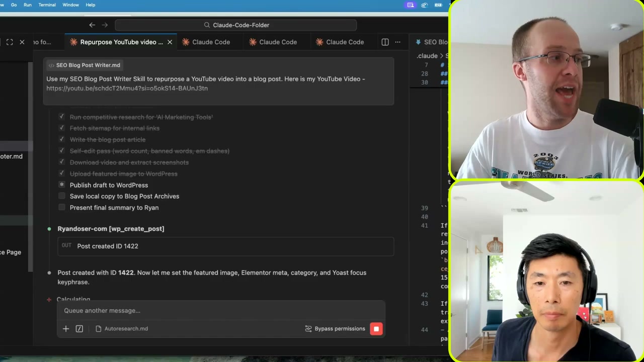Open the youtu.be video link
Screen dimensions: 644x362
click(127, 88)
